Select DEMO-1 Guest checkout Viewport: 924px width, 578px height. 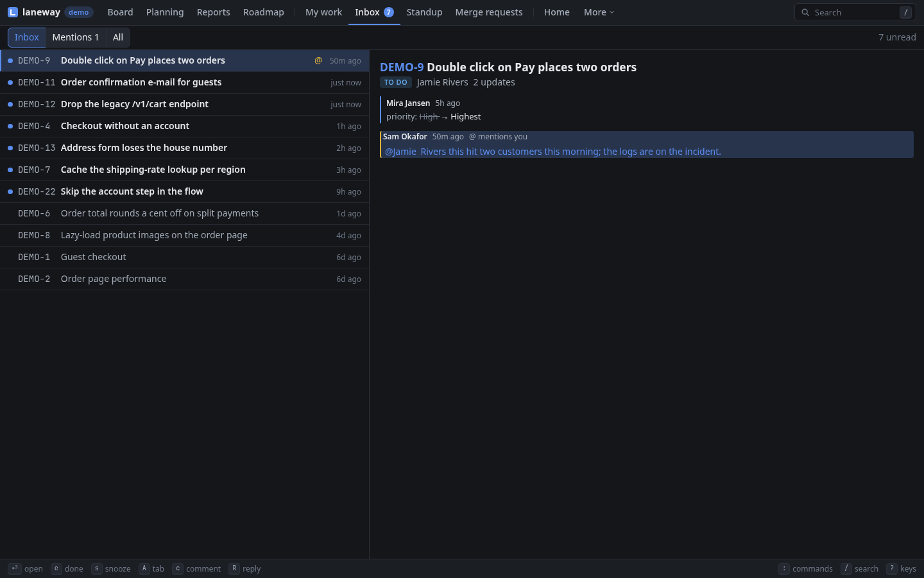[x=185, y=257]
